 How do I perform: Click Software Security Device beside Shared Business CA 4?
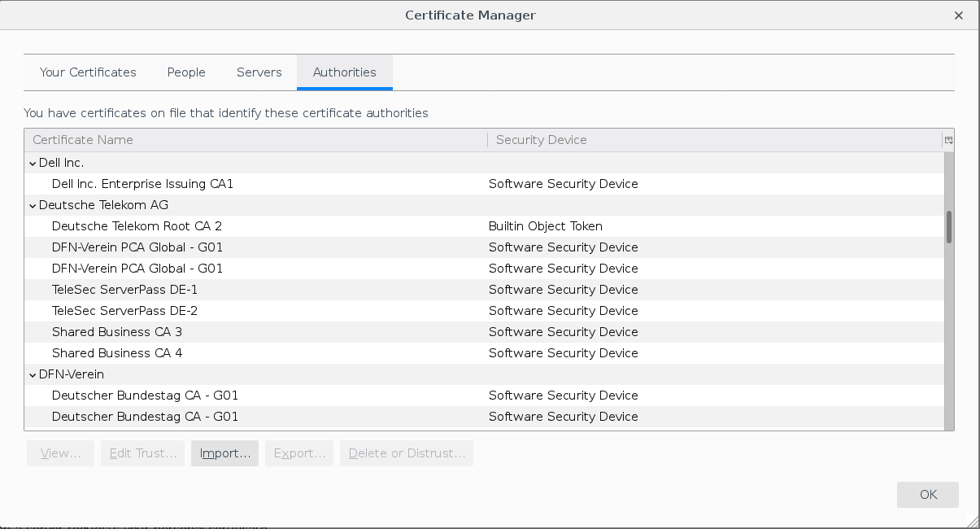click(x=564, y=353)
